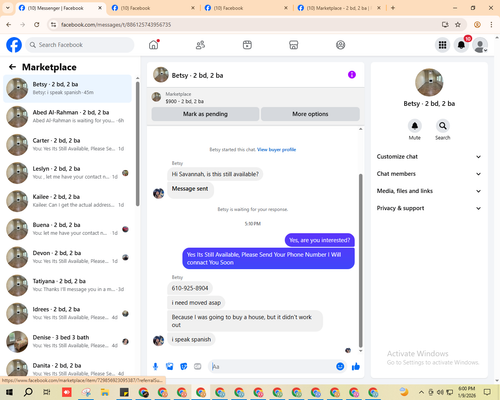Choose a GIF icon
Image resolution: width=500 pixels, height=400 pixels.
point(198,367)
